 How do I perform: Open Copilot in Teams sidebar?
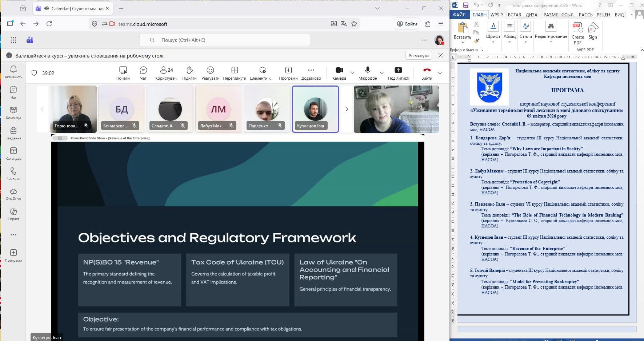[x=13, y=215]
